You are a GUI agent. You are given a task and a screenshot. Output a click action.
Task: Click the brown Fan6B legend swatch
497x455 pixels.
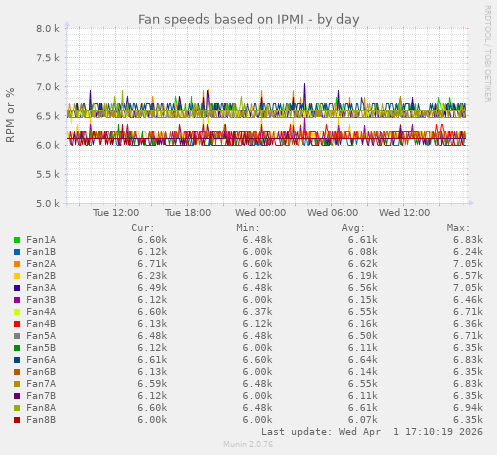click(17, 372)
